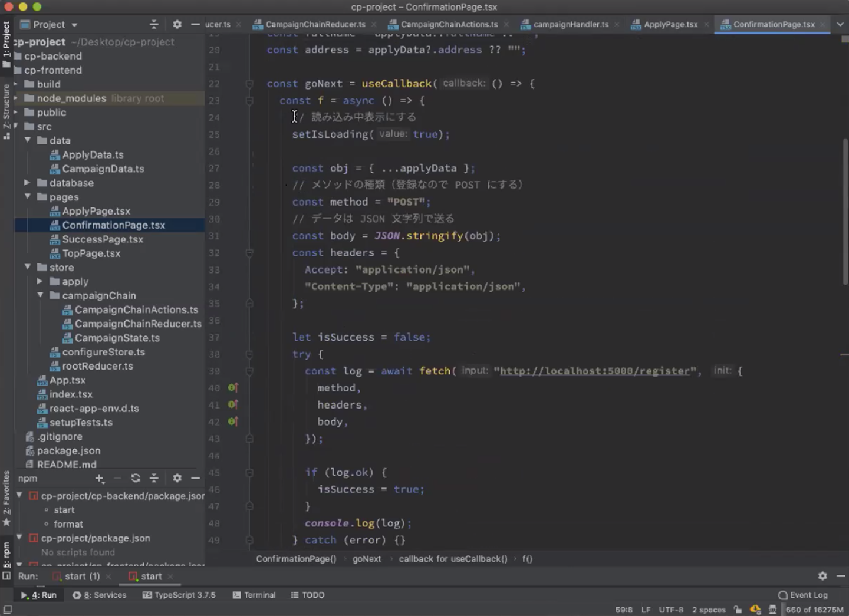The image size is (849, 616).
Task: Click the UTF-8 encoding selector
Action: (670, 610)
